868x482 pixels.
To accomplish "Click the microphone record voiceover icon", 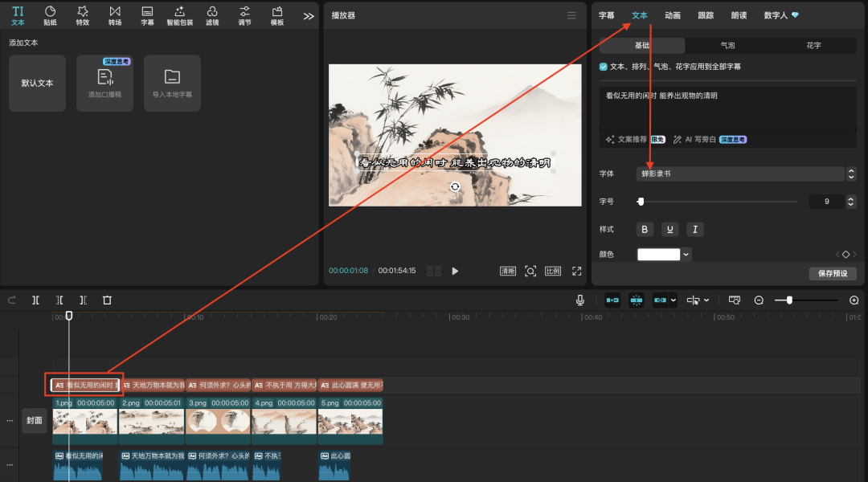I will point(579,300).
